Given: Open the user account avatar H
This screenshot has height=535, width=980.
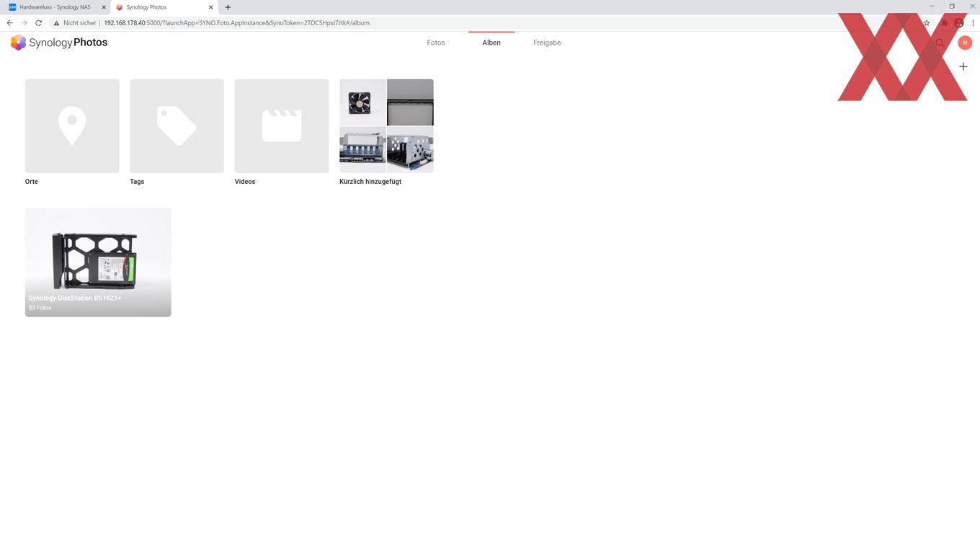Looking at the screenshot, I should [x=965, y=43].
